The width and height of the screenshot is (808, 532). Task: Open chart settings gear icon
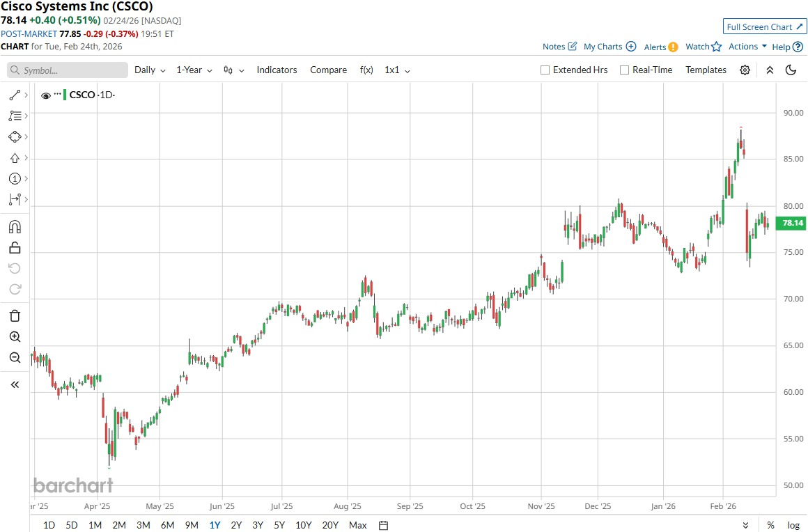coord(745,70)
